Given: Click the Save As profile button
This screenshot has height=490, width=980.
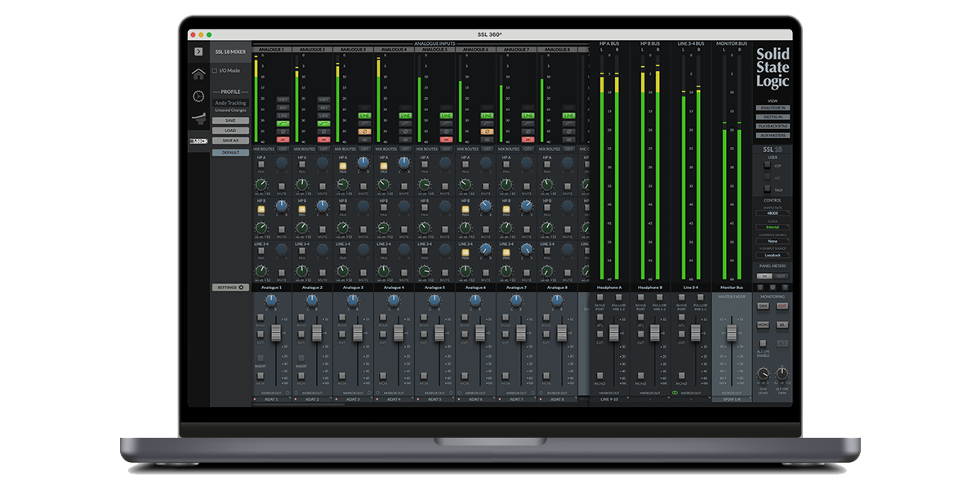Looking at the screenshot, I should (x=230, y=140).
